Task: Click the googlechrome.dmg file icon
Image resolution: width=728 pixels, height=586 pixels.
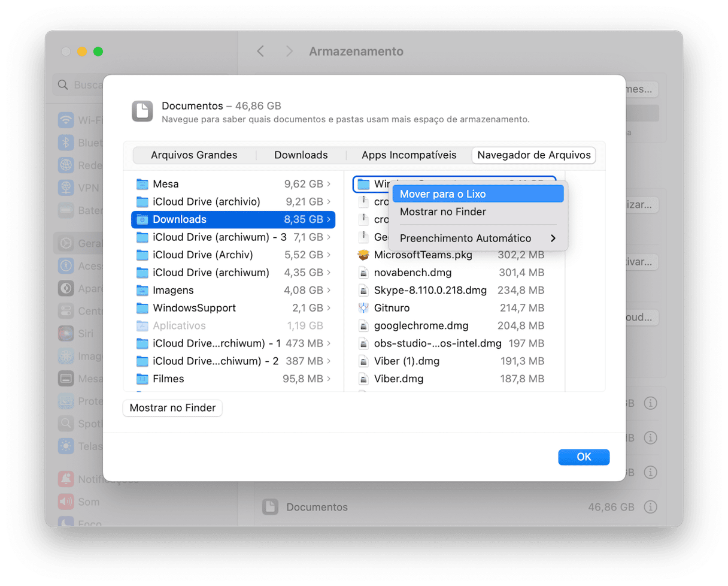Action: 363,326
